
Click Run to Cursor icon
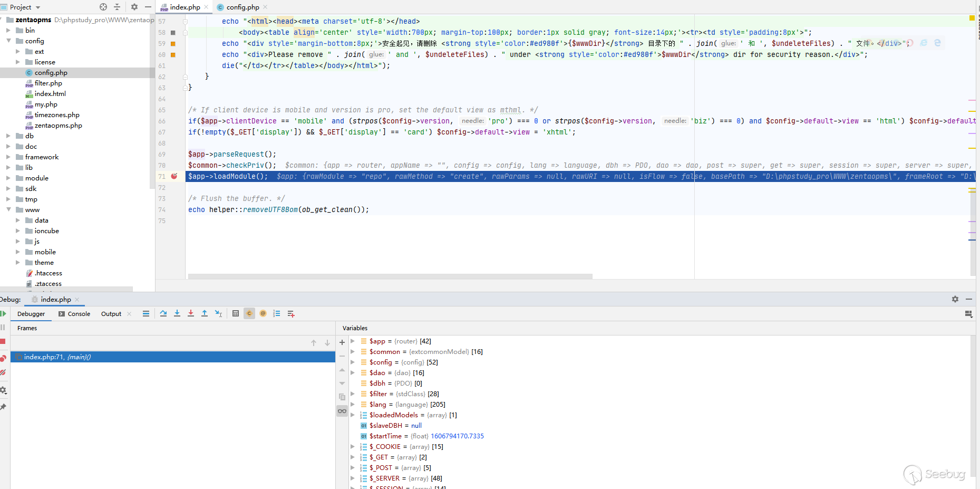click(x=218, y=313)
